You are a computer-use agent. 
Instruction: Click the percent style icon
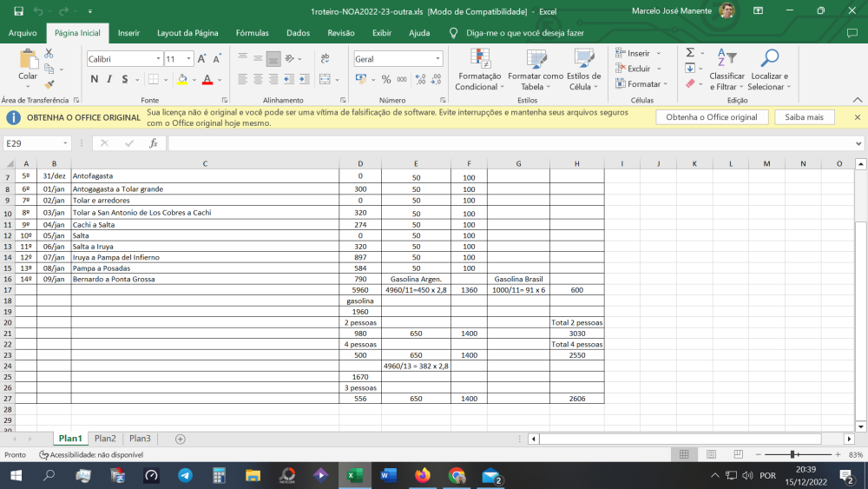[386, 79]
